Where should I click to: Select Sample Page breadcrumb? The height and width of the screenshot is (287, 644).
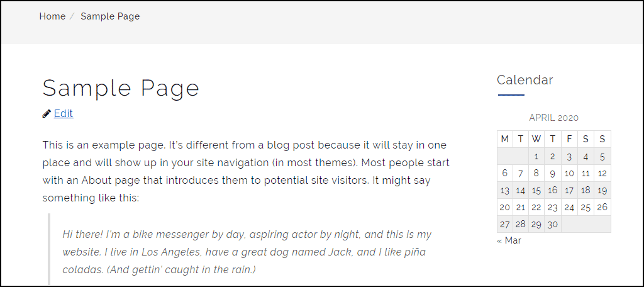110,16
